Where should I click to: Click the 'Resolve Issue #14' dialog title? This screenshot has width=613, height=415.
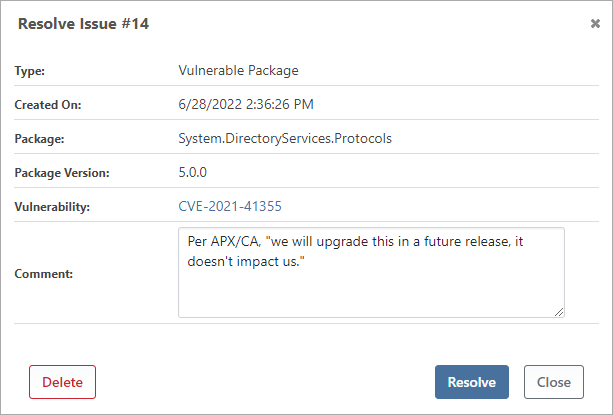point(83,22)
